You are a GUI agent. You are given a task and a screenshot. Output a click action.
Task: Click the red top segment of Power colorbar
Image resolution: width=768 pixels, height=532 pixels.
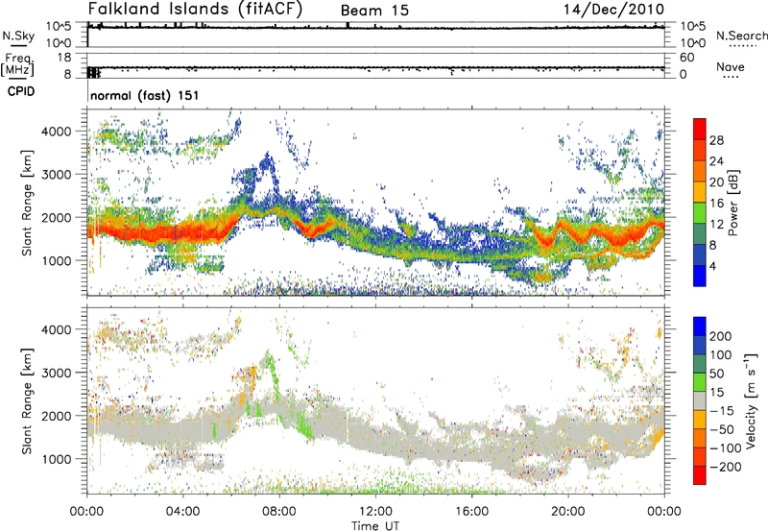point(700,129)
